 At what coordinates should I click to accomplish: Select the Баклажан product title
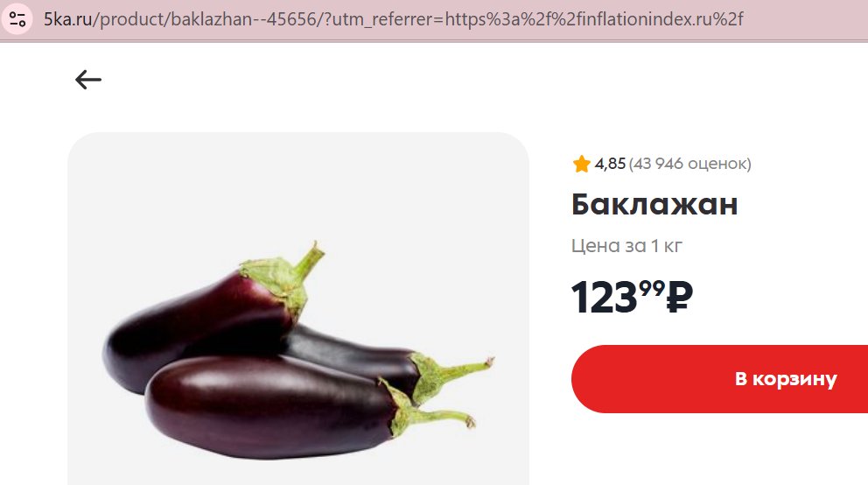pos(654,204)
